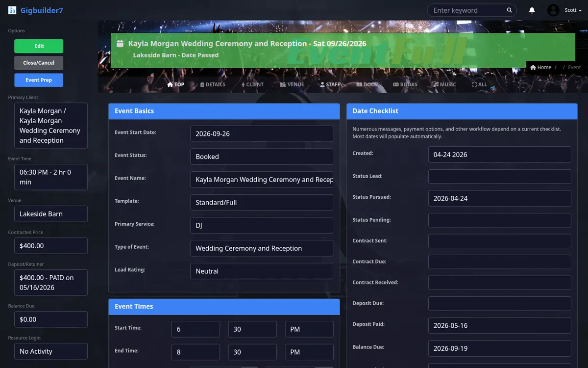
Task: Switch to the ALL tab
Action: 480,84
